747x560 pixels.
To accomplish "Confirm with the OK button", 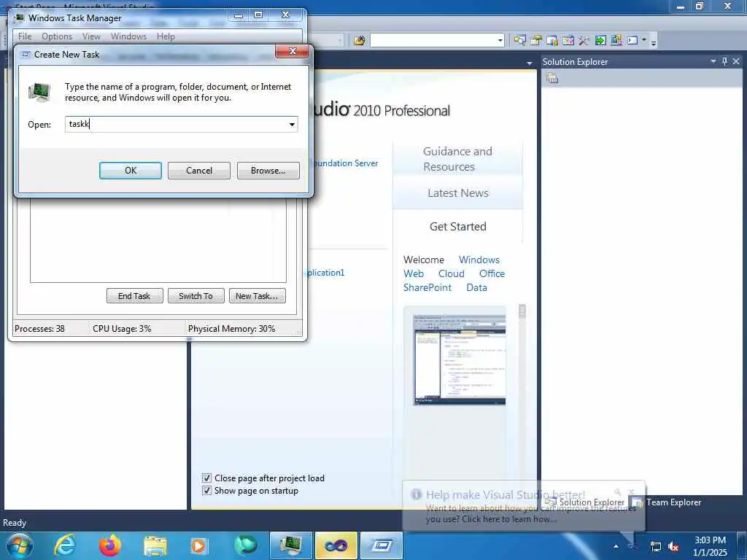I will pyautogui.click(x=131, y=171).
